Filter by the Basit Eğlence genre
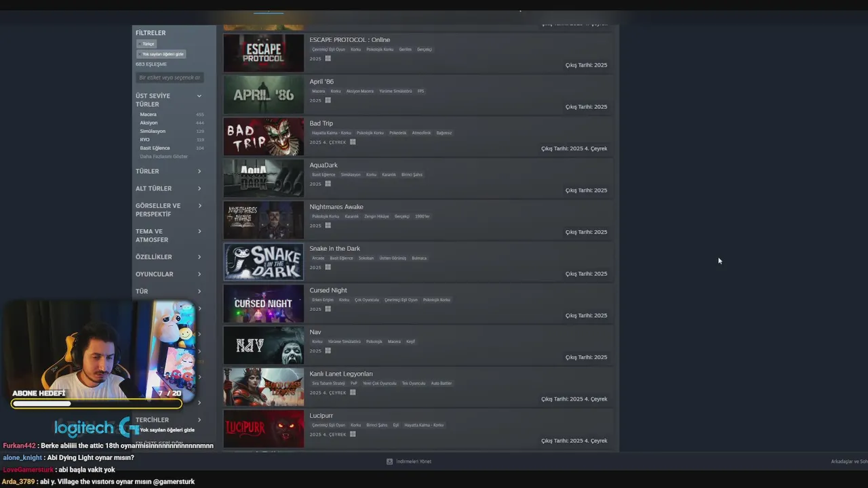Viewport: 868px width, 488px height. click(155, 148)
